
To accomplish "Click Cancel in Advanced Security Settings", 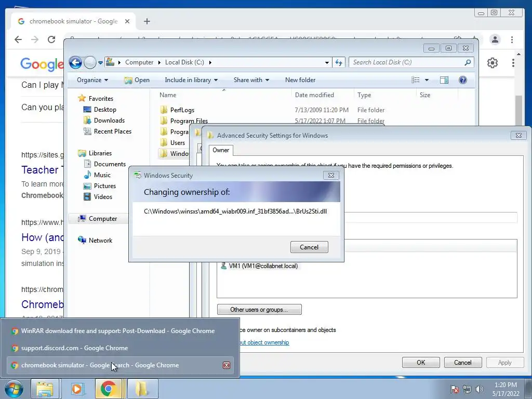I will (x=463, y=362).
